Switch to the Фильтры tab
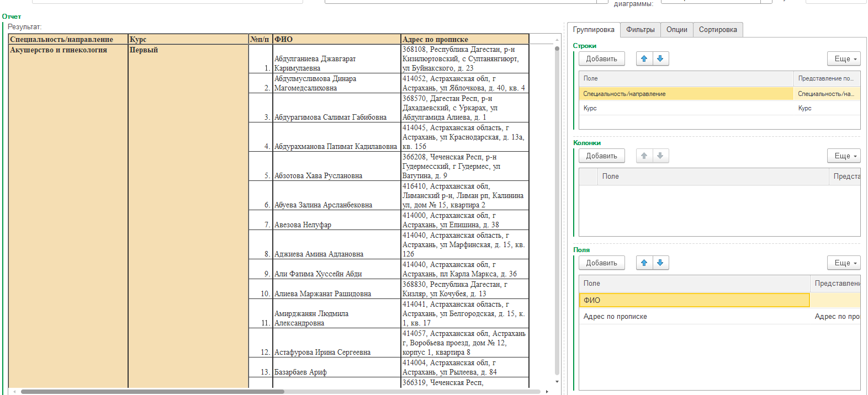Screen dimensions: 868x395 pos(640,30)
